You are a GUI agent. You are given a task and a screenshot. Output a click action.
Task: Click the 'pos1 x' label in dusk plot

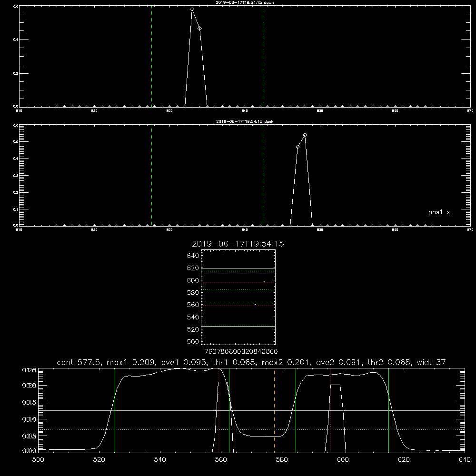439,212
